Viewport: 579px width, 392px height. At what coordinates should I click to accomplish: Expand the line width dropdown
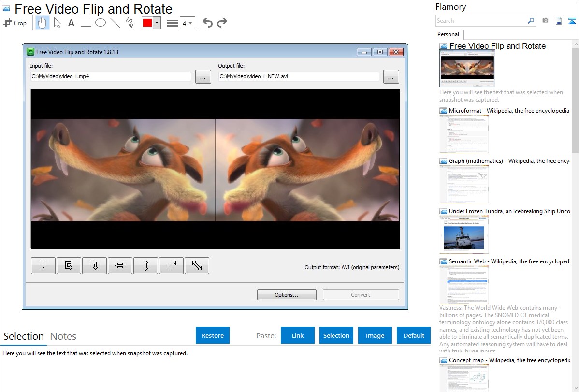187,23
